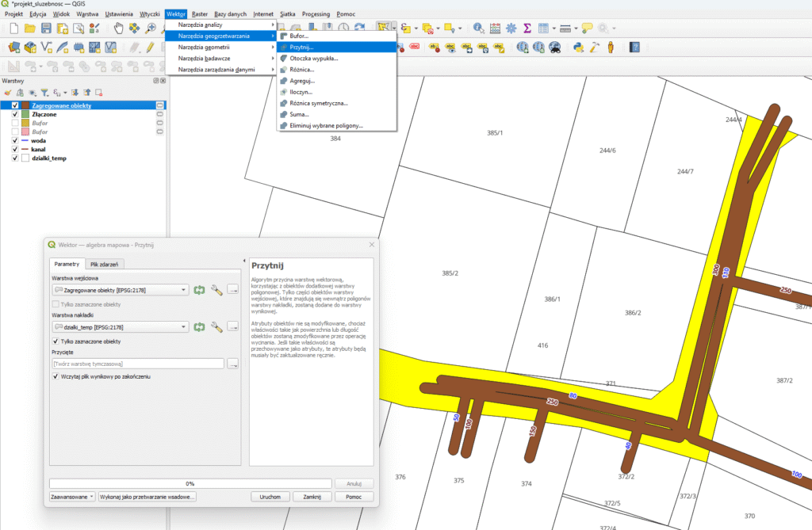
Task: Choose Bufor... from the geoprocessing submenu
Action: (x=299, y=36)
